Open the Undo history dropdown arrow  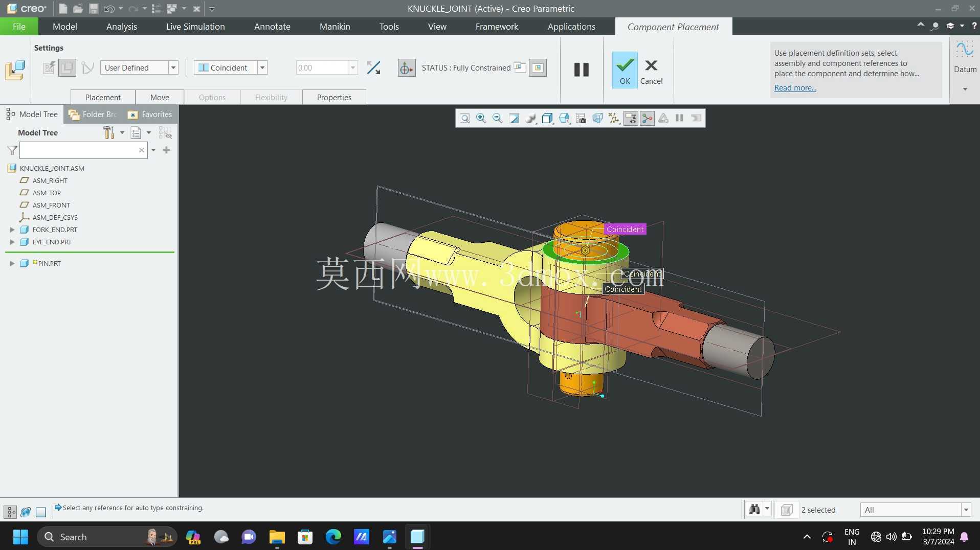pyautogui.click(x=121, y=9)
